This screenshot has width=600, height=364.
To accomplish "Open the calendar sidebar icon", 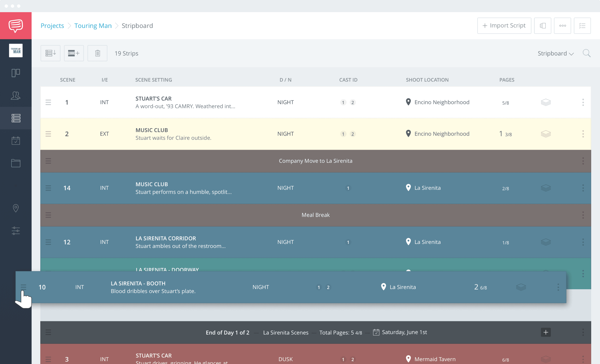I will point(15,140).
